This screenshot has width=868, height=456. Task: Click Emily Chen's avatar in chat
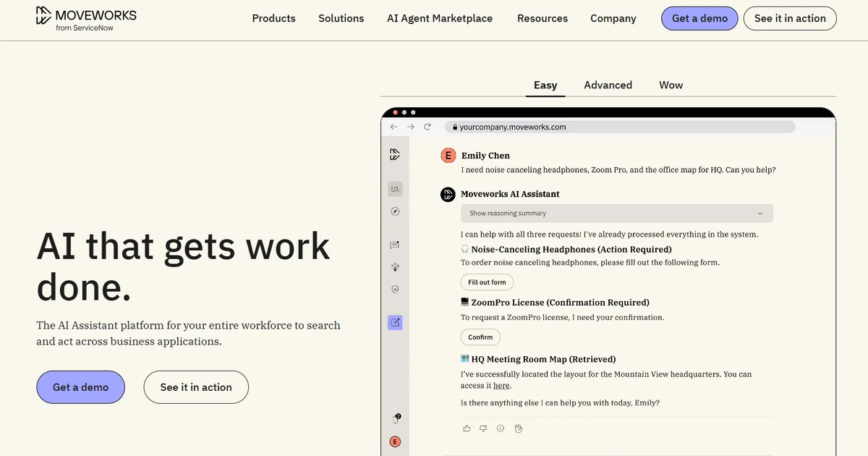[448, 156]
